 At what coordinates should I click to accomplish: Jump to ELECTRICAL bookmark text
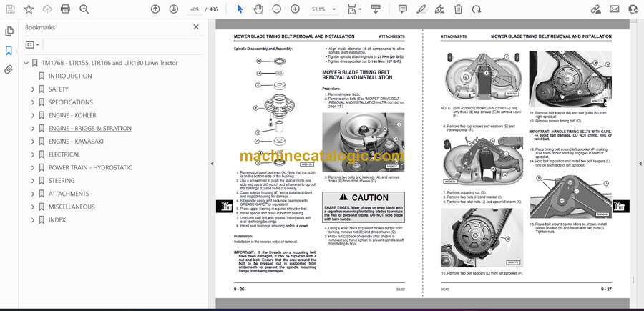[x=64, y=154]
